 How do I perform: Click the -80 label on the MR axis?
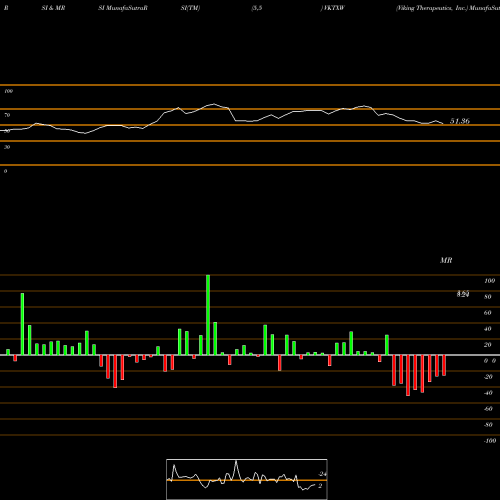[488, 425]
